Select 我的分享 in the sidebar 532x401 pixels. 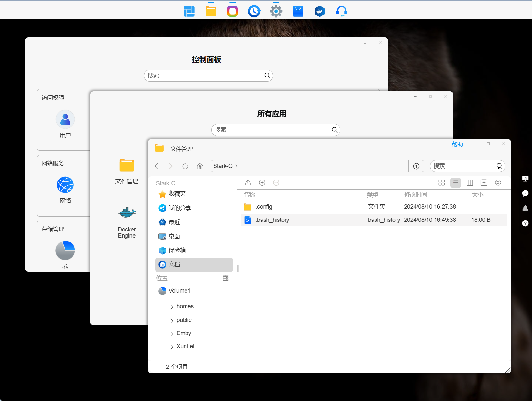point(194,208)
